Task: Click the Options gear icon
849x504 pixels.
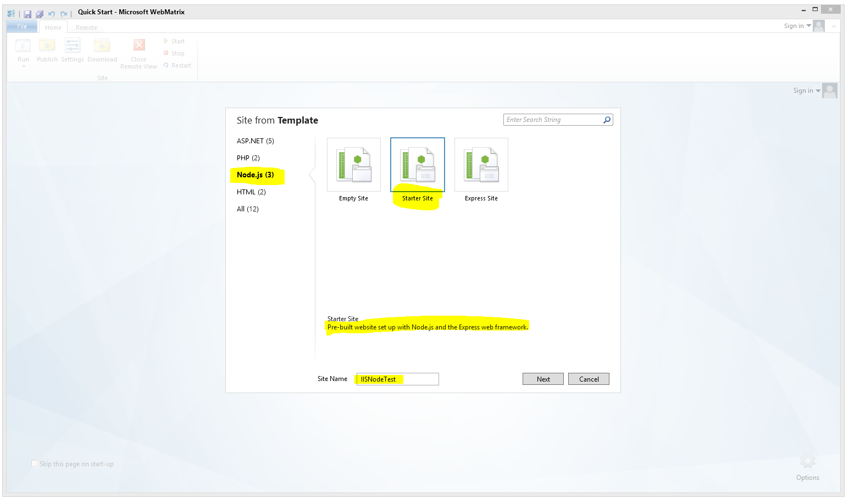Action: pyautogui.click(x=808, y=461)
